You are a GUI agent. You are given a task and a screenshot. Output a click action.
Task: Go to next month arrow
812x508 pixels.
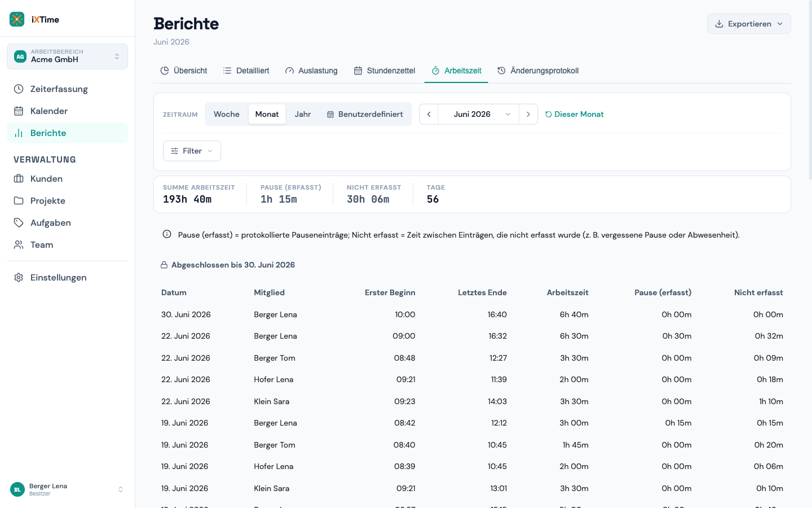528,114
